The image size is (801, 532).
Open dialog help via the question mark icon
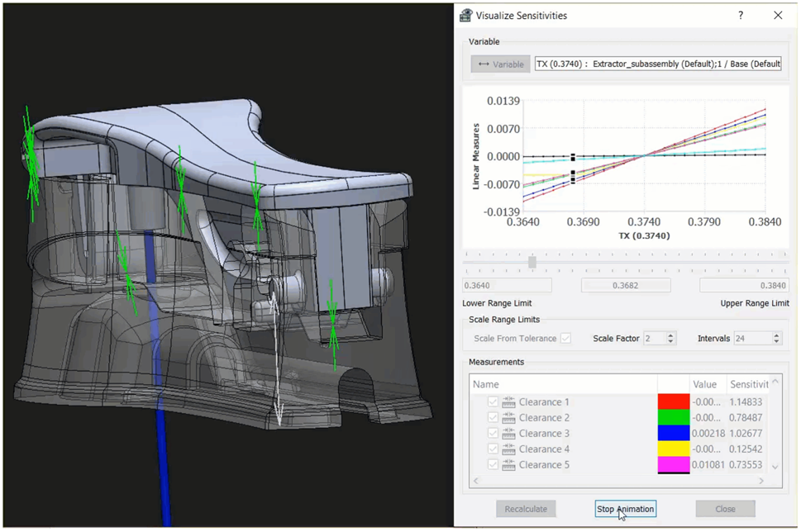(740, 15)
